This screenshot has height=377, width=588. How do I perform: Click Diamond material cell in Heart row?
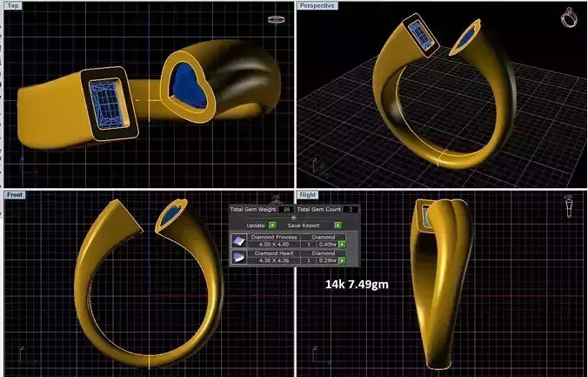tap(324, 253)
